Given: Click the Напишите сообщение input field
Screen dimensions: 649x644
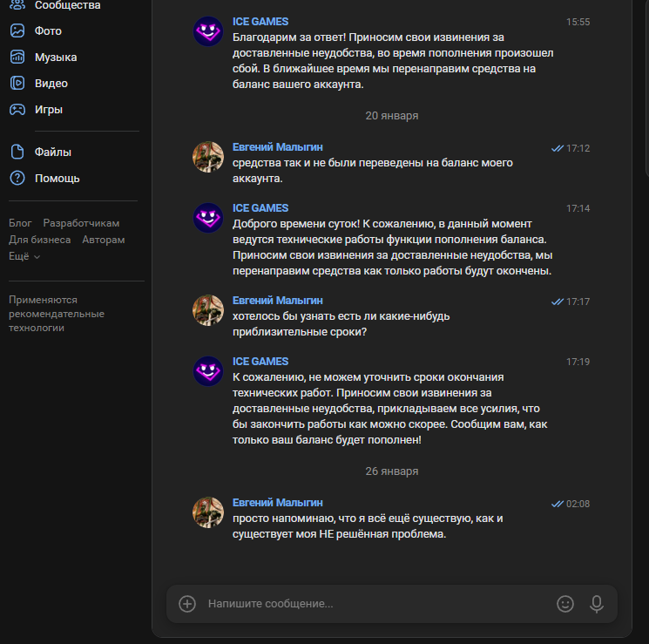Looking at the screenshot, I should (x=375, y=603).
